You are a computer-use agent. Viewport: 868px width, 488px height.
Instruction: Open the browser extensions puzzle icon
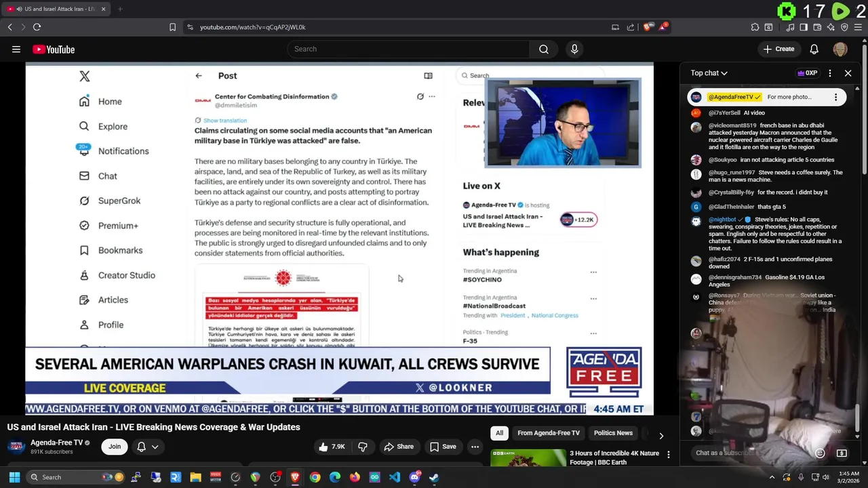coord(755,27)
